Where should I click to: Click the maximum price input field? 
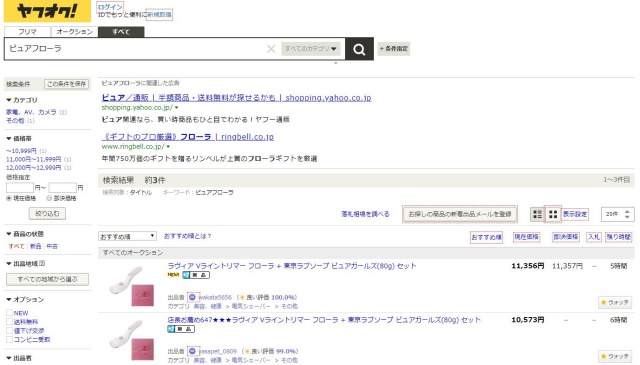pos(62,187)
